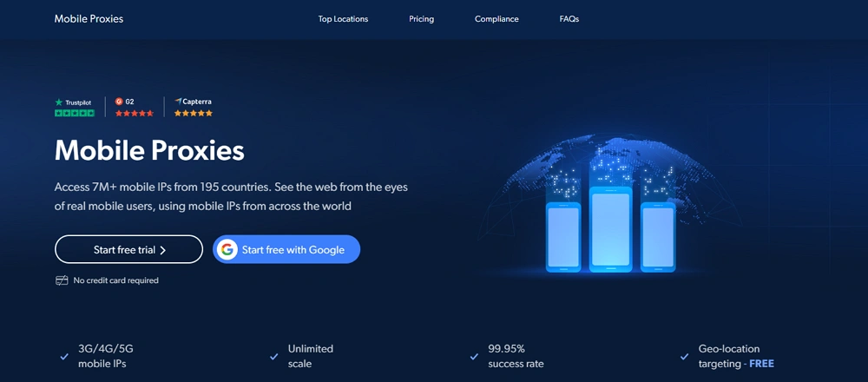868x382 pixels.
Task: Click the Unlimited scale text
Action: (x=311, y=357)
